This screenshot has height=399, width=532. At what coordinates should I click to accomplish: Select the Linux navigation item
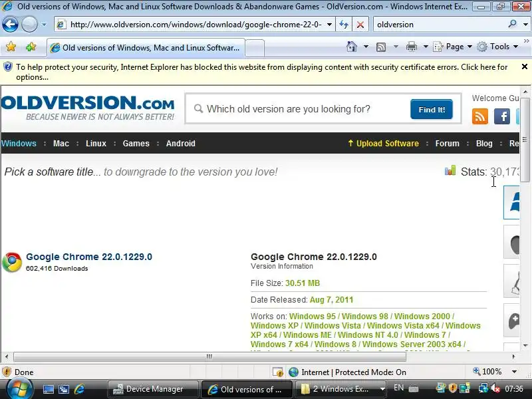click(96, 144)
